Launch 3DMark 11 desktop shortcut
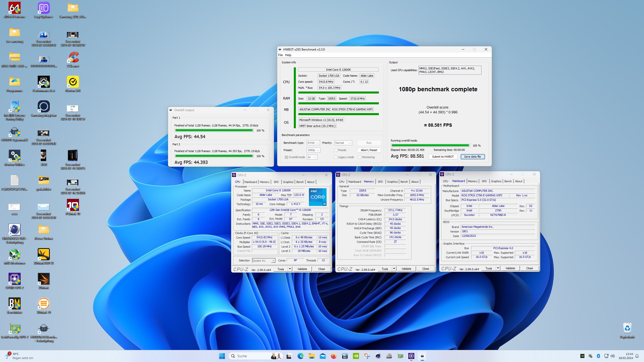Viewport: 644px width, 362px height. pos(44,306)
